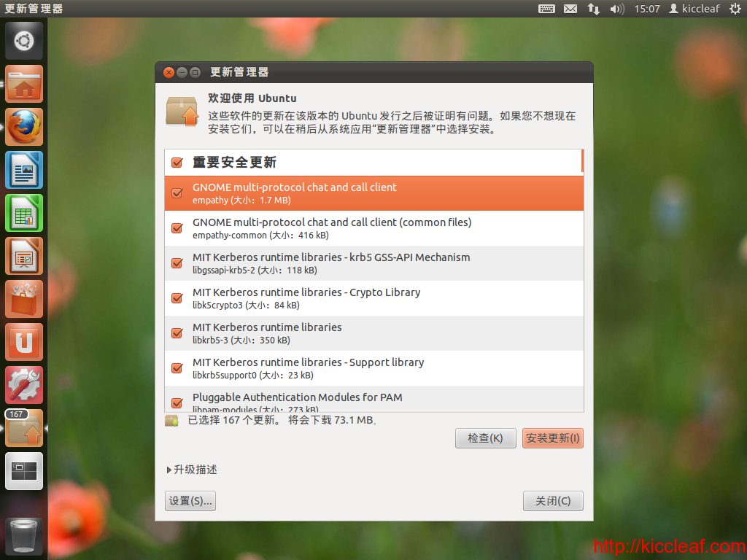
Task: Uncheck the libkrb5-3 checkbox
Action: (x=177, y=332)
